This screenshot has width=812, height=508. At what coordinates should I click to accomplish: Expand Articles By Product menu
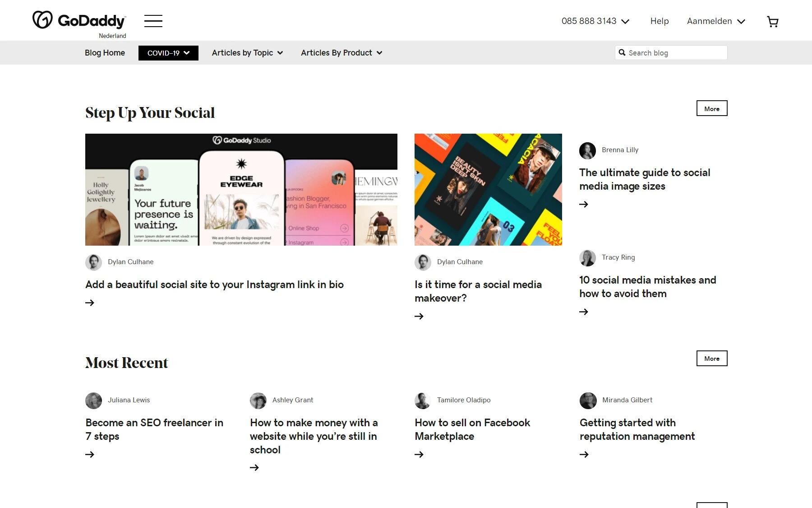[341, 53]
